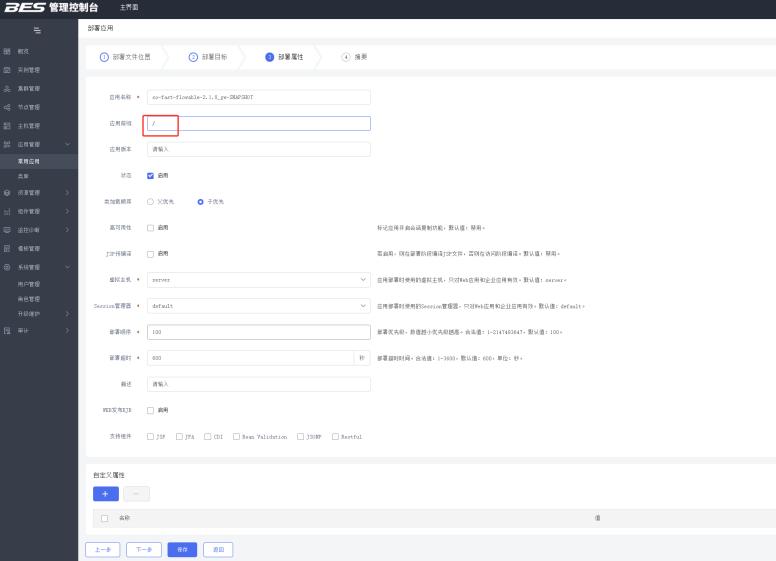Click step 2 circle 部署目标
The width and height of the screenshot is (776, 561).
(193, 57)
